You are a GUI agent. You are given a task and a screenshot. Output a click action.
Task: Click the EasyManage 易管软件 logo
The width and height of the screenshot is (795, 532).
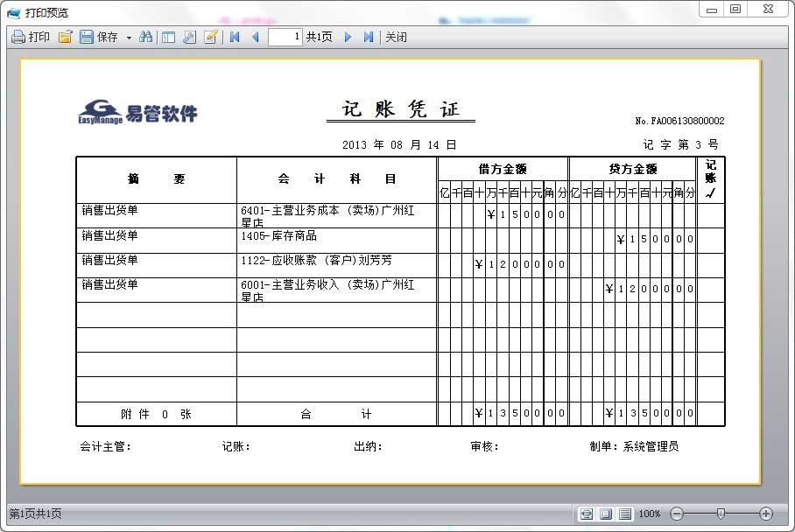pyautogui.click(x=138, y=112)
